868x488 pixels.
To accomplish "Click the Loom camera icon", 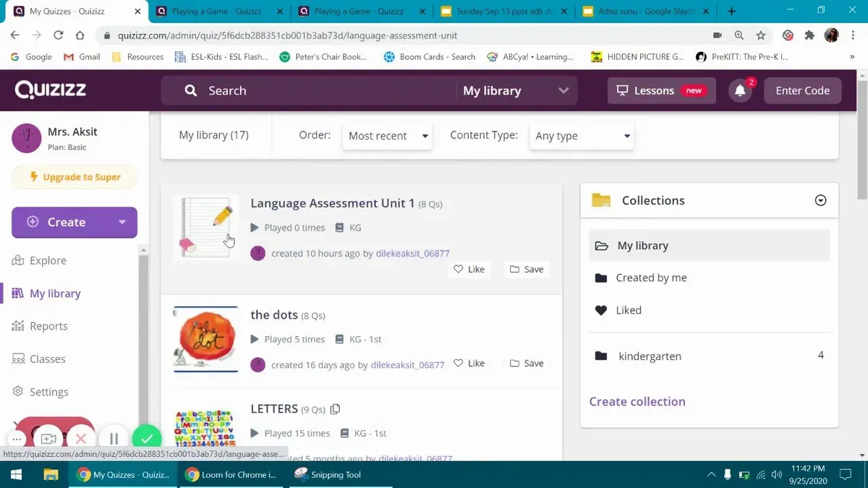I will [48, 439].
